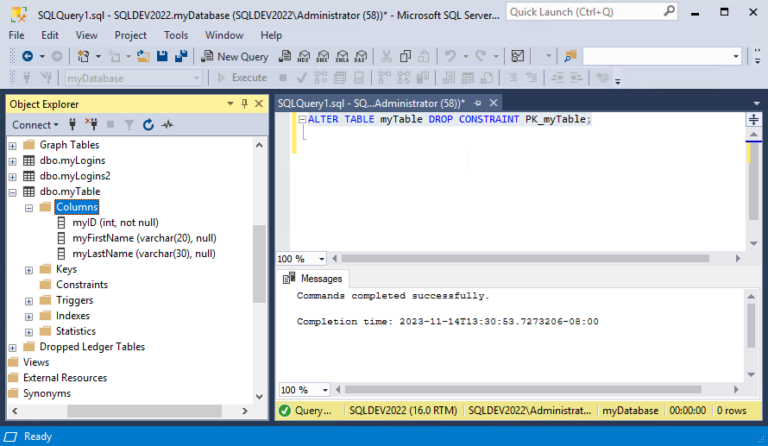Click the Connect Object Explorer plug icon

pos(72,125)
